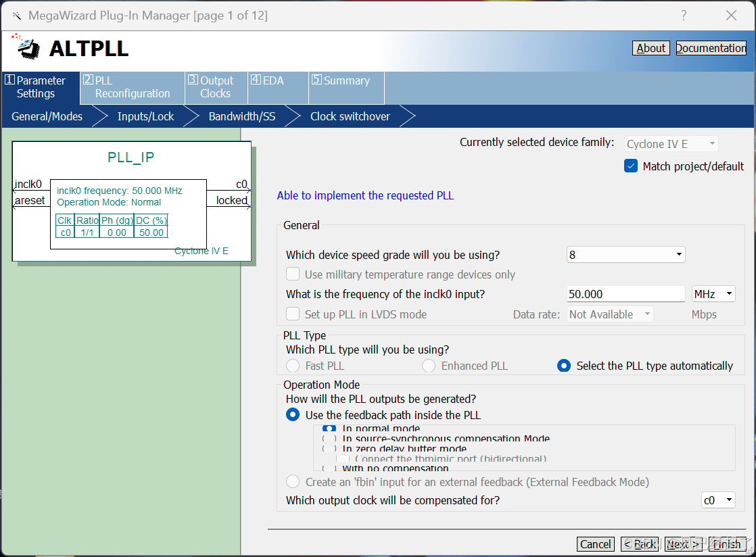Image resolution: width=756 pixels, height=557 pixels.
Task: Go to General/Modes subpage
Action: point(47,116)
